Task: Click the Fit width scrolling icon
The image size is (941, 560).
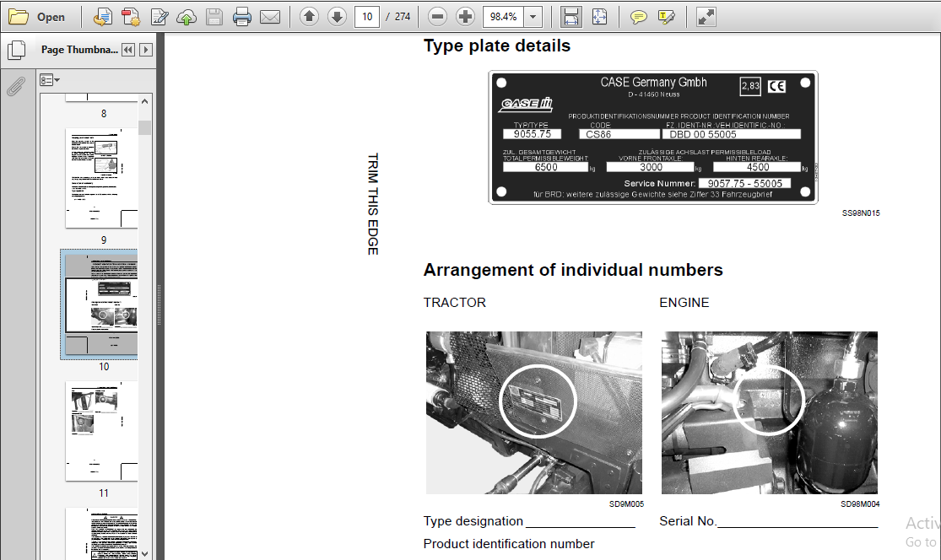Action: point(571,17)
